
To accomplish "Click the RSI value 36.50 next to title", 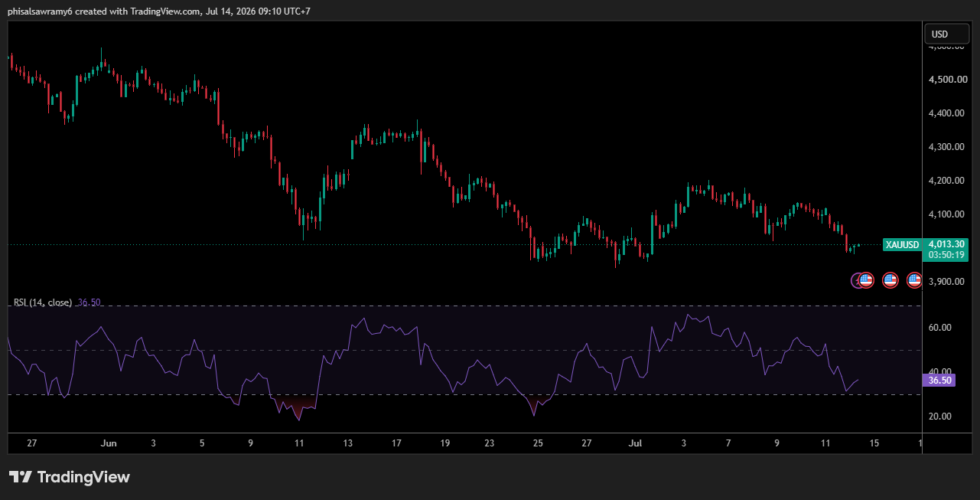I will [89, 302].
